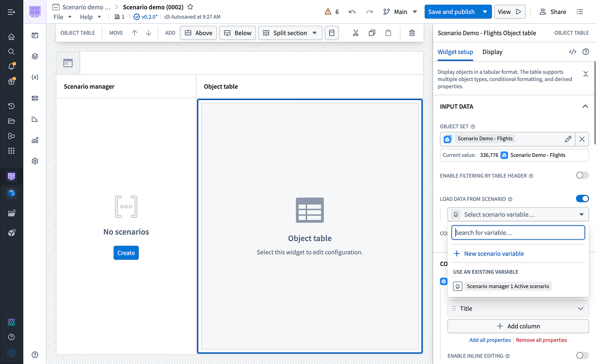
Task: Enable filtering by table header toggle
Action: pyautogui.click(x=582, y=175)
